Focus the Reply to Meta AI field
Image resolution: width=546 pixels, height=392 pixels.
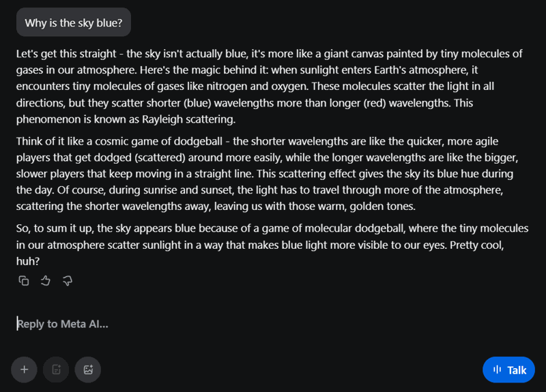[205, 324]
